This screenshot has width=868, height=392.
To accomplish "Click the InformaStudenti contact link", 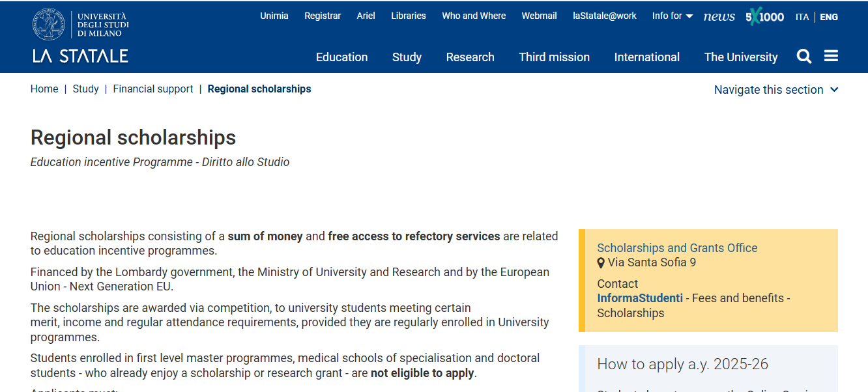I will pos(640,298).
